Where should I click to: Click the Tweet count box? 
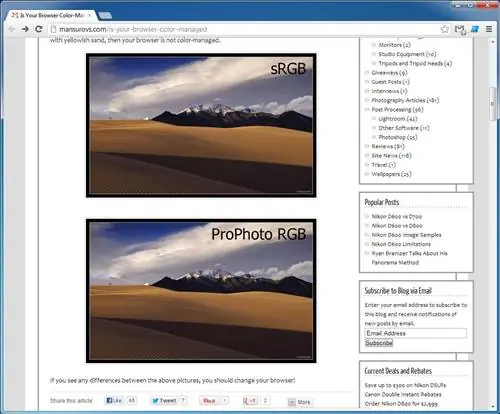(183, 400)
